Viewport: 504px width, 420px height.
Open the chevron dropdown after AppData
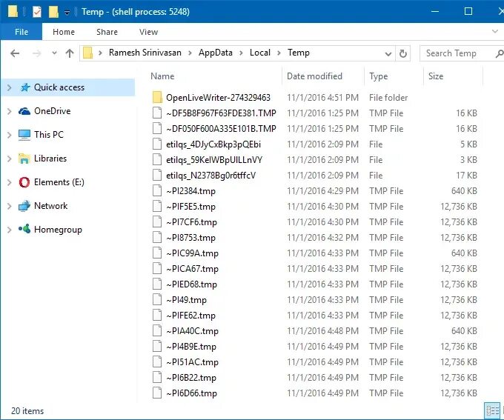click(x=241, y=53)
